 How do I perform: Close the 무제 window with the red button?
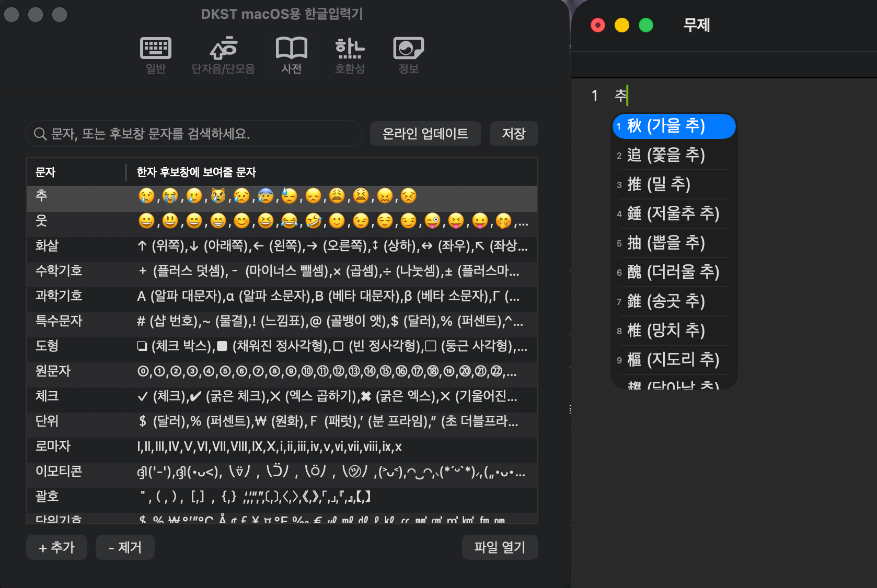(598, 25)
